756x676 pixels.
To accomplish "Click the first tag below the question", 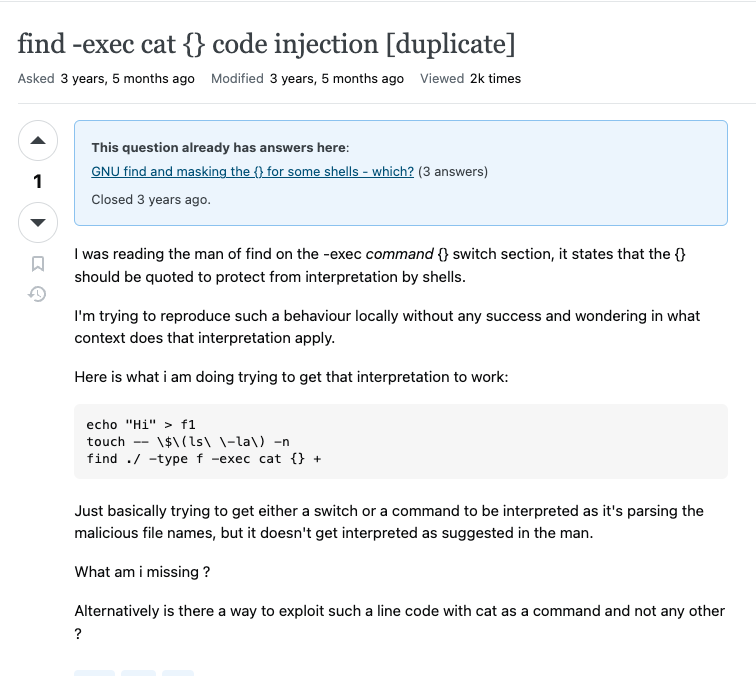I will [x=94, y=672].
